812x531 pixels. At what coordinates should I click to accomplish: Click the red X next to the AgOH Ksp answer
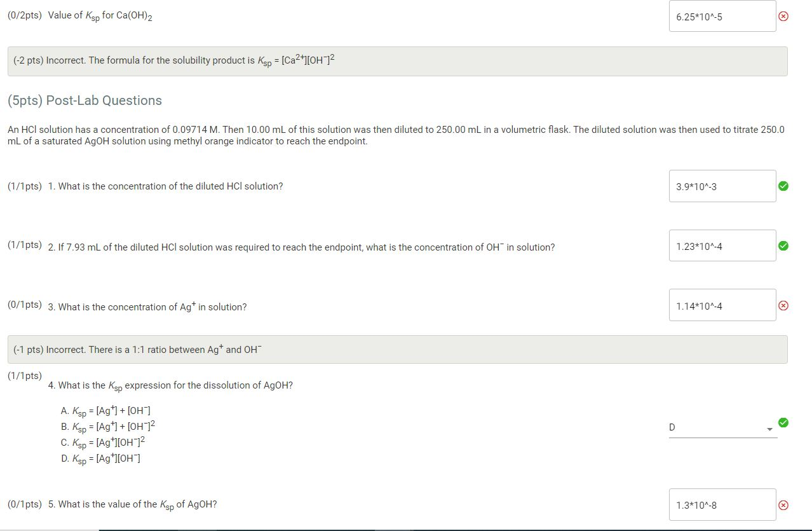point(783,504)
